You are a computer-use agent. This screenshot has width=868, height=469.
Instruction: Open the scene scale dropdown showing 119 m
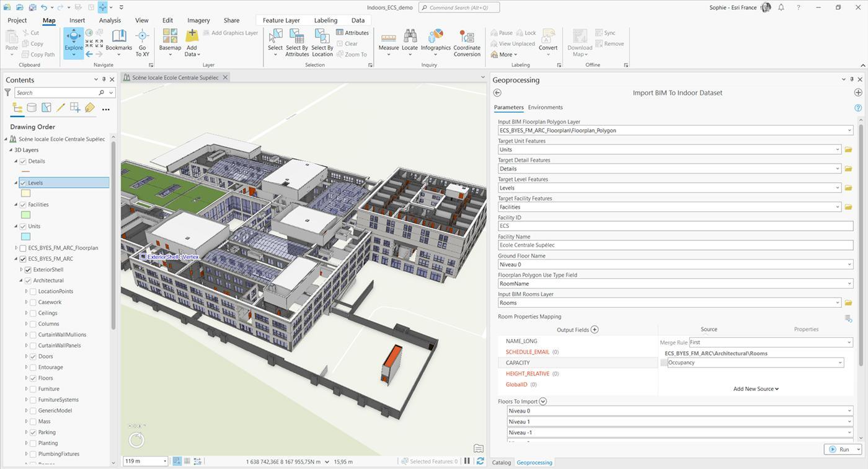pos(165,462)
